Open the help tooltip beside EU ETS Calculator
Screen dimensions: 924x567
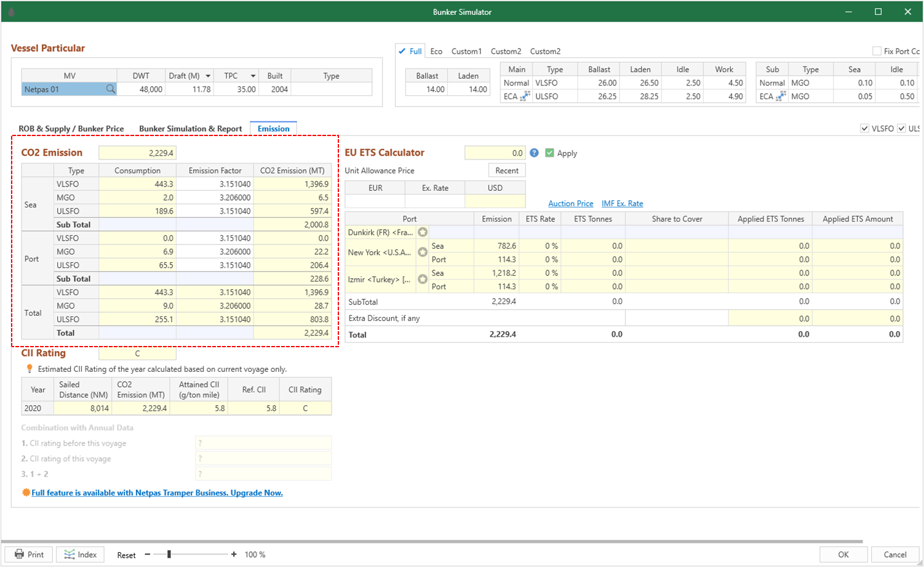tap(534, 153)
